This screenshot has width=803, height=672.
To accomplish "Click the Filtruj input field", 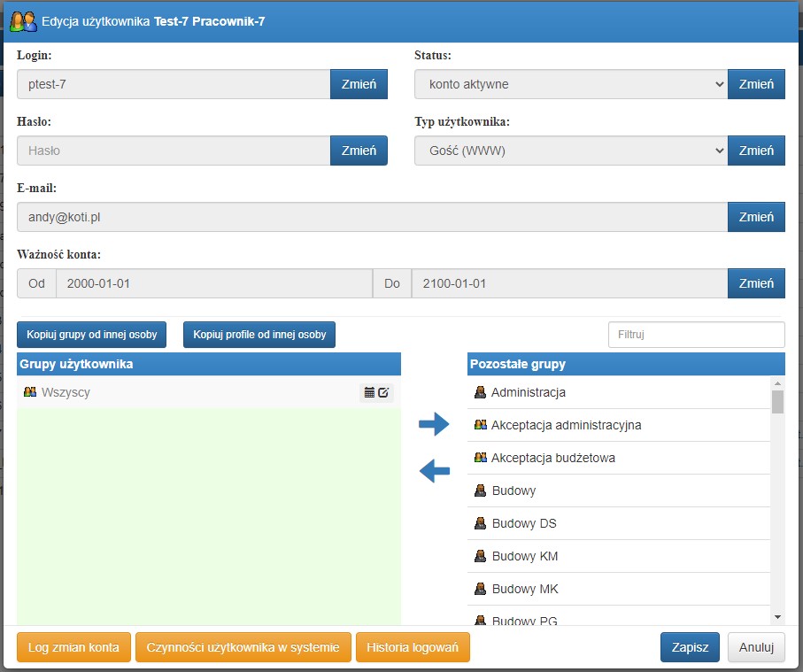I will tap(697, 335).
